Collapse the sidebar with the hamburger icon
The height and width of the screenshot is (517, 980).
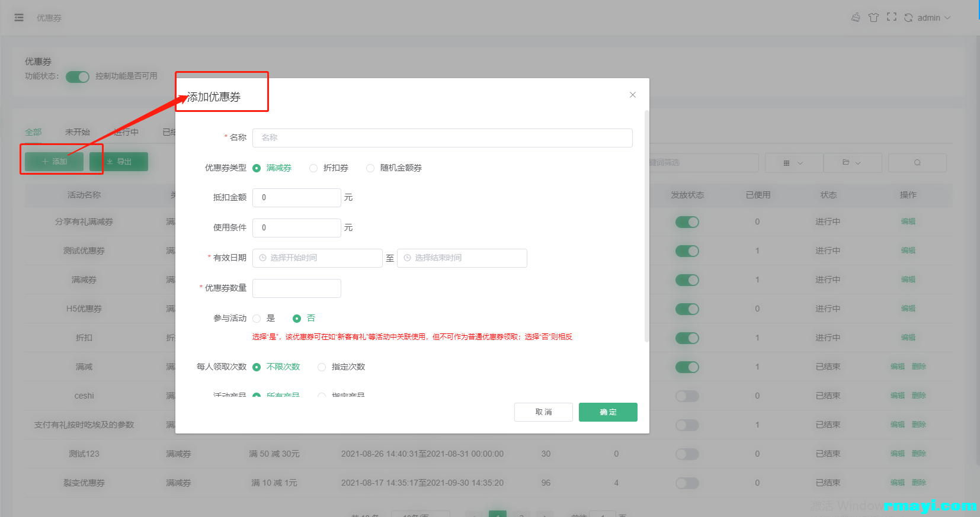tap(19, 18)
